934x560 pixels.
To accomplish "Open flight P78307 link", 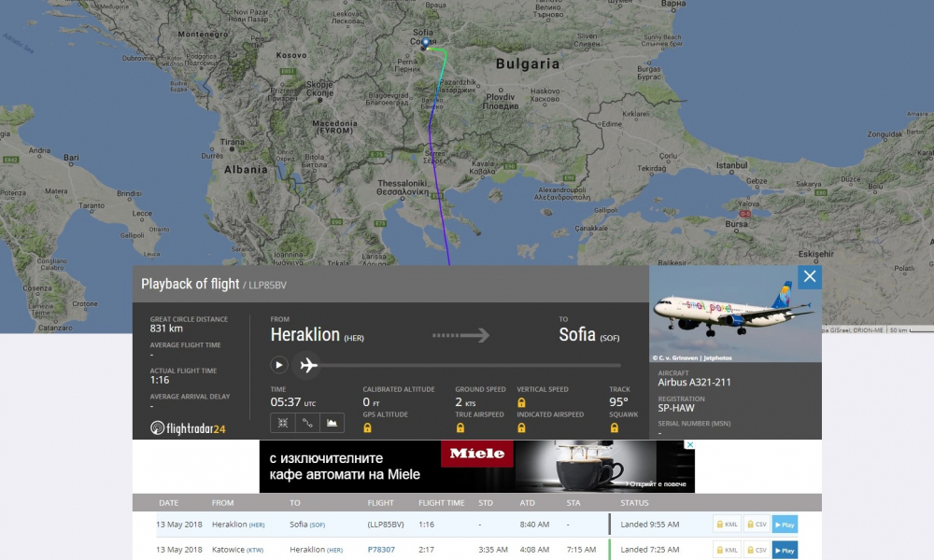I will click(x=381, y=550).
